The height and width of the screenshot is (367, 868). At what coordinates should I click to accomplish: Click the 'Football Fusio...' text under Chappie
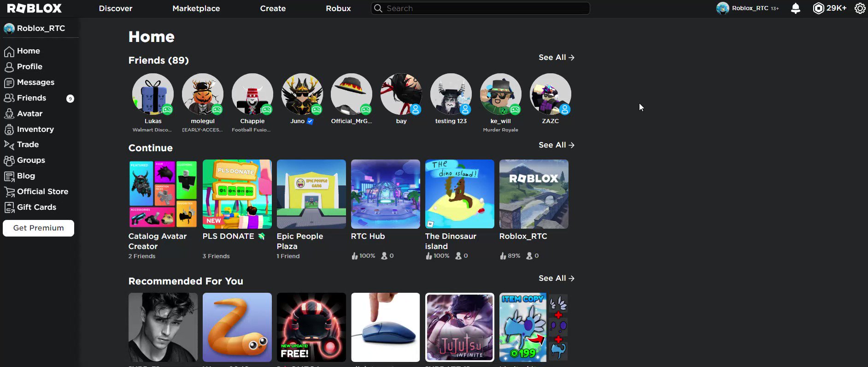coord(251,130)
